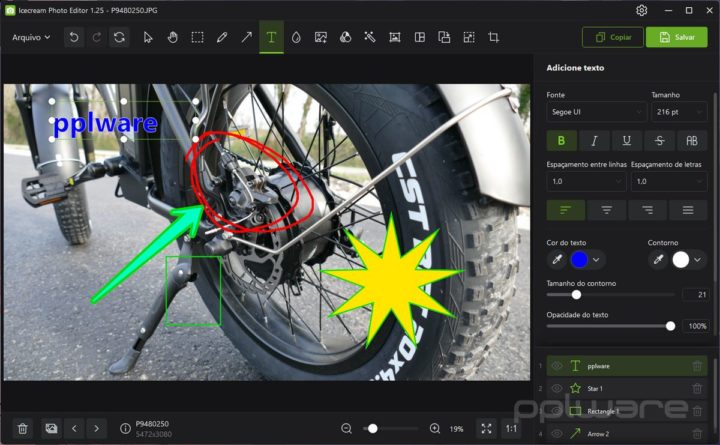Open the settings gear

641,10
